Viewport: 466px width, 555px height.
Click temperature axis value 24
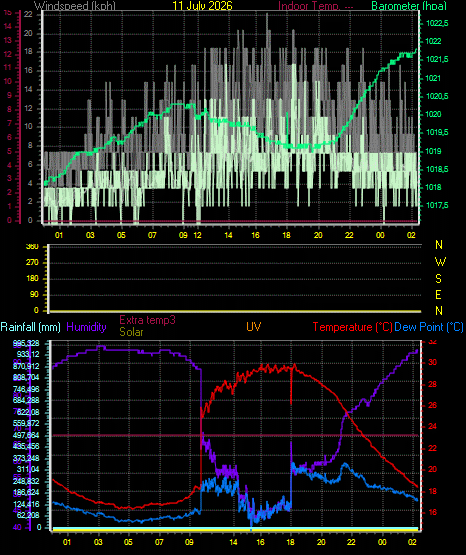click(432, 427)
